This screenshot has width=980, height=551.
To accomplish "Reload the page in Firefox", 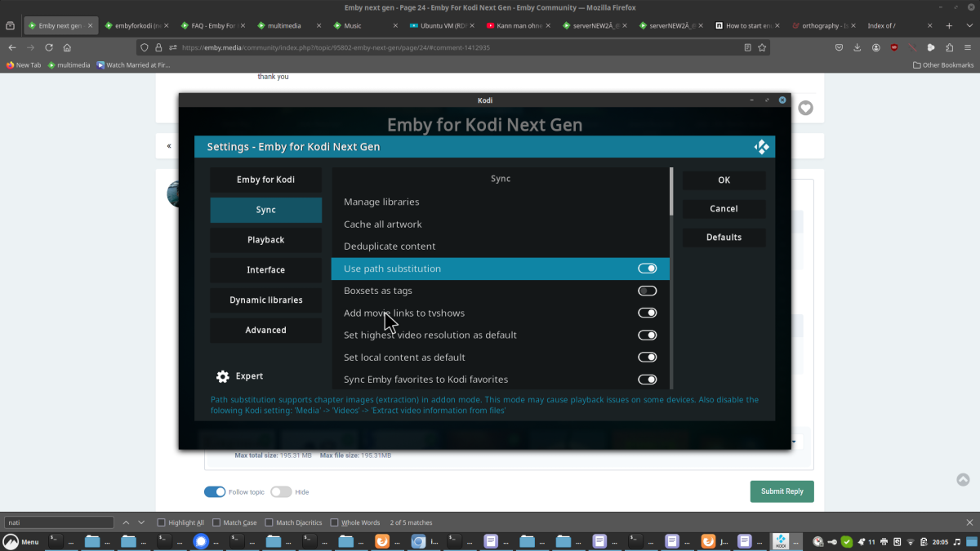I will pyautogui.click(x=49, y=47).
